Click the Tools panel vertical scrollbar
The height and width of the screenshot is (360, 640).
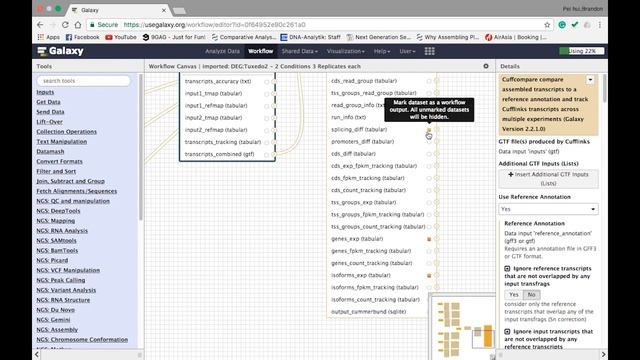pos(140,147)
